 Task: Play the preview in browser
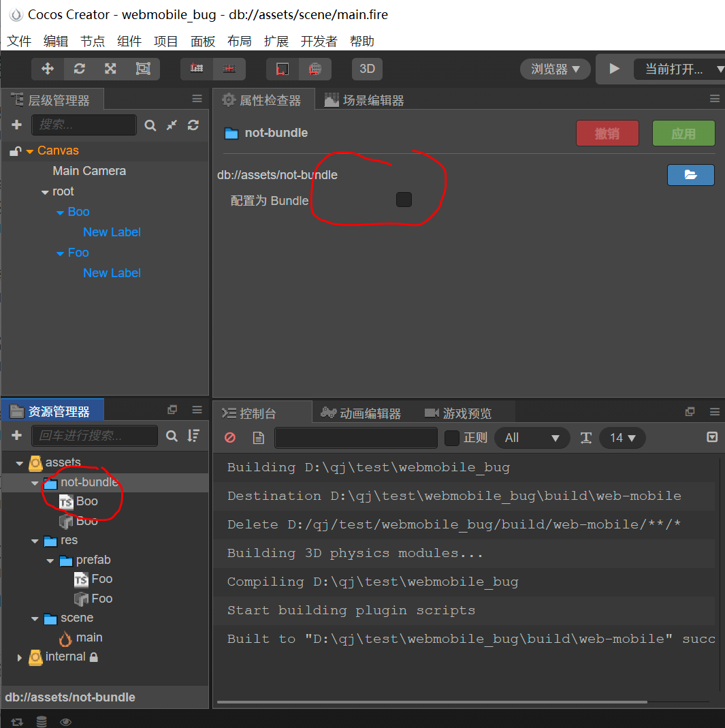point(614,69)
